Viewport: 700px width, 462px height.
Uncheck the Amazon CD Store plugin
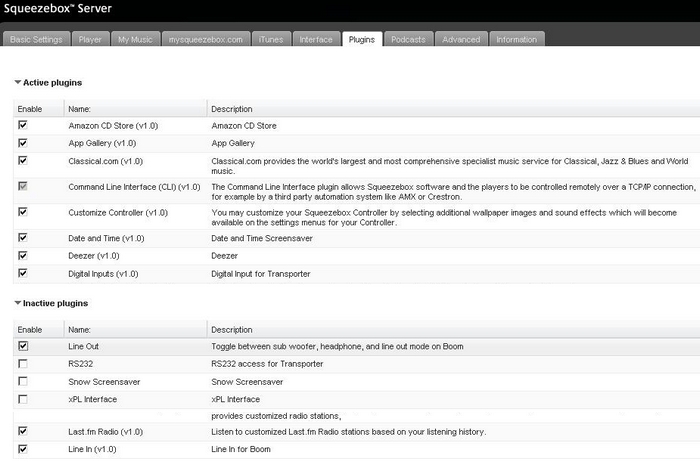(23, 126)
